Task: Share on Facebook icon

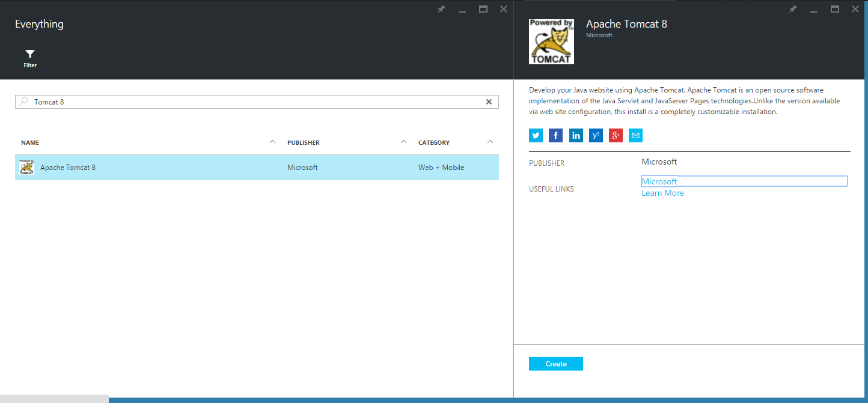Action: [555, 136]
